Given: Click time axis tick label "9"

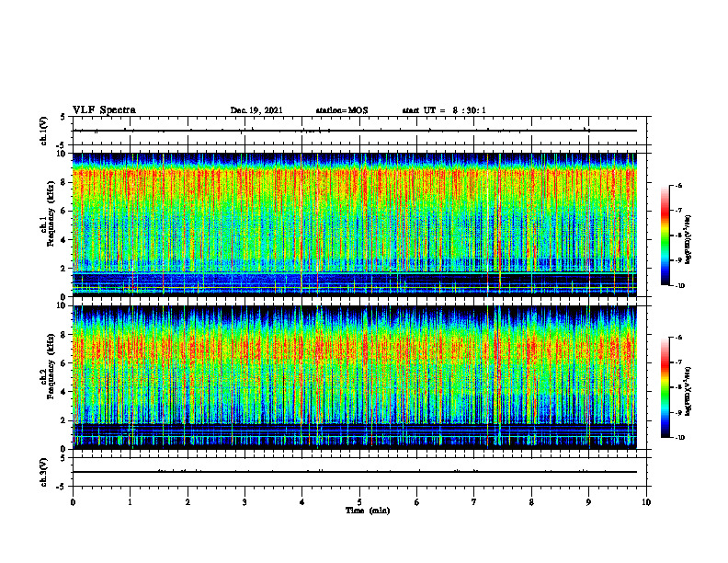Looking at the screenshot, I should tap(588, 502).
